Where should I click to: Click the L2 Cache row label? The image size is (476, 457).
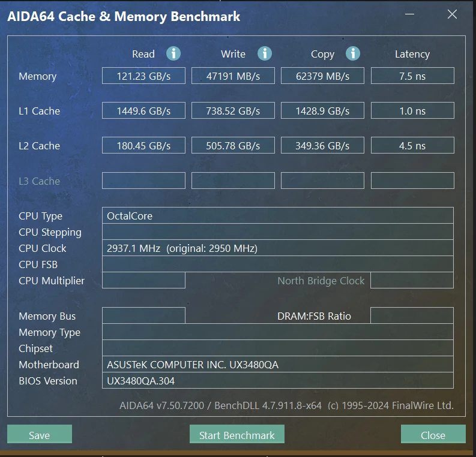[x=39, y=146]
